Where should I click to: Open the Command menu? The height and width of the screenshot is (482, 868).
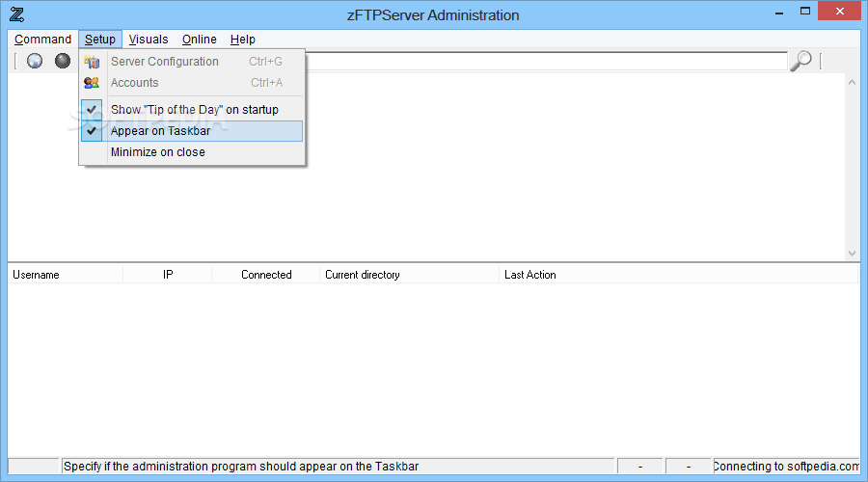(x=42, y=40)
